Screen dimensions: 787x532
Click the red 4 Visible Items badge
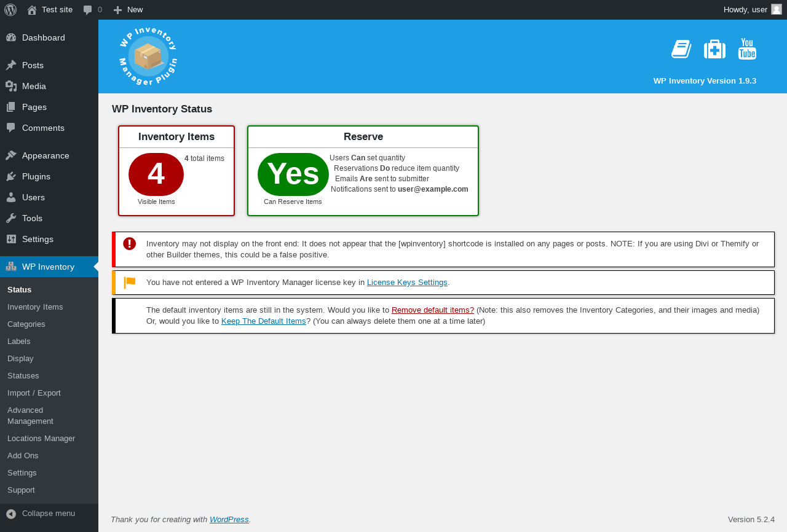(x=156, y=174)
